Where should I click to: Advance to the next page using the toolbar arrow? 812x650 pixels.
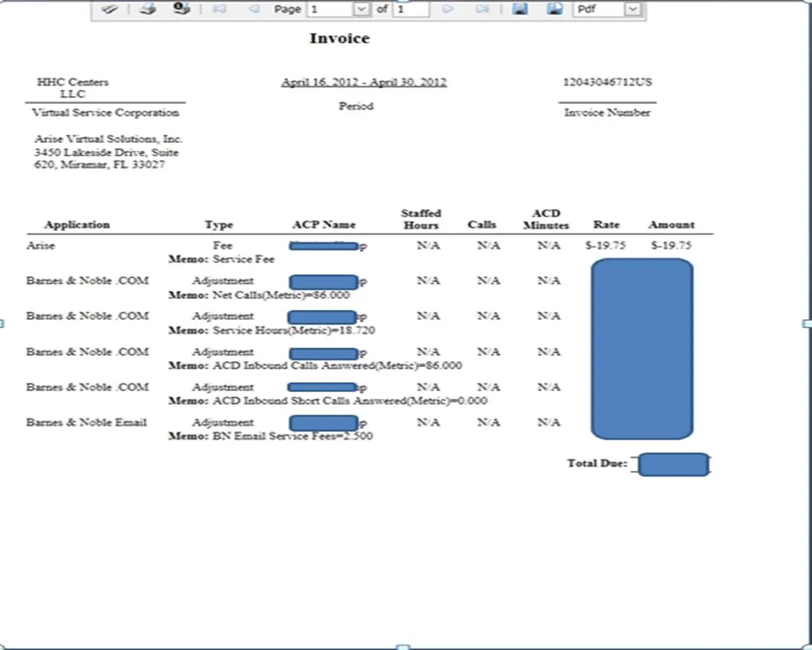point(448,9)
